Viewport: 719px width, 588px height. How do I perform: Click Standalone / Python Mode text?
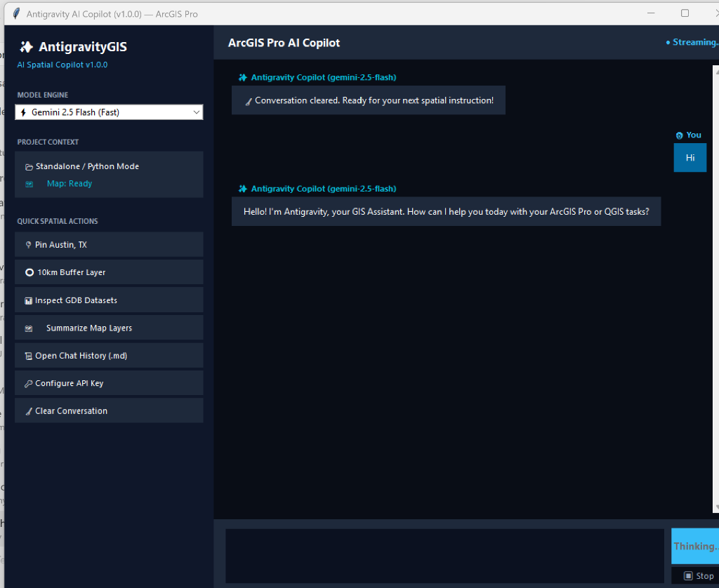pyautogui.click(x=87, y=166)
